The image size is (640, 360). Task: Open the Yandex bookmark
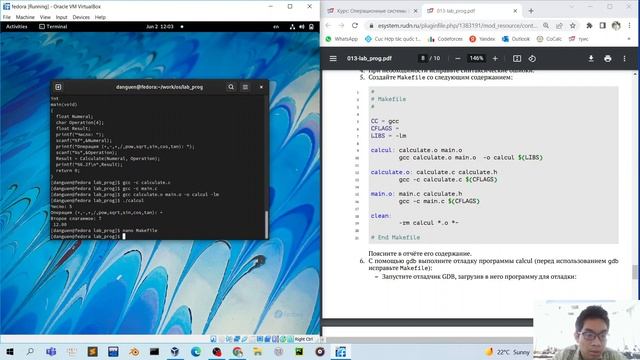click(x=482, y=39)
